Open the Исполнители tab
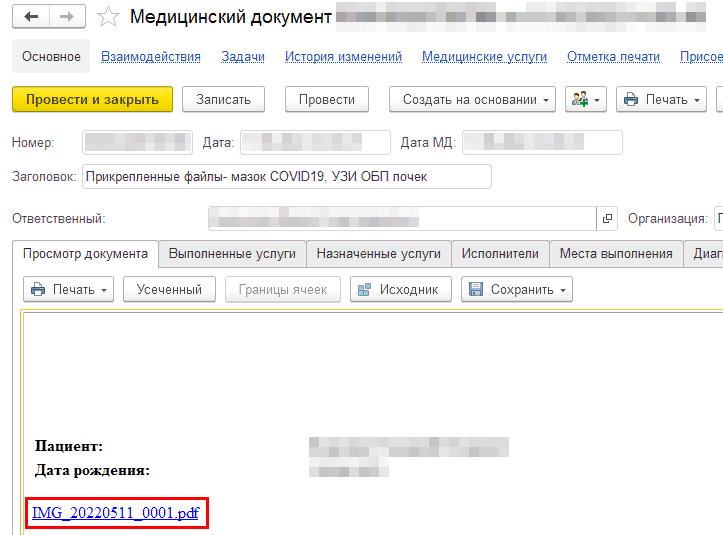The width and height of the screenshot is (723, 535). (x=500, y=254)
